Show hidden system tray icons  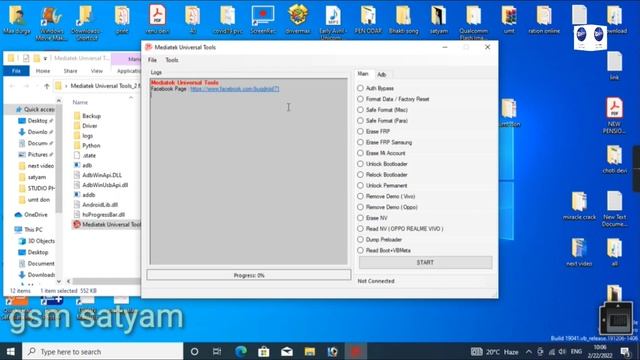tap(529, 351)
